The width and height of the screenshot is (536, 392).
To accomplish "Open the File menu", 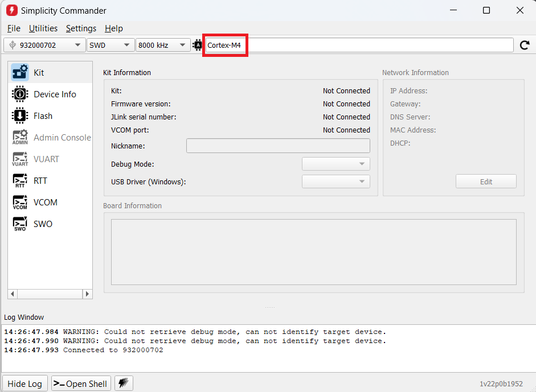I will click(x=14, y=28).
